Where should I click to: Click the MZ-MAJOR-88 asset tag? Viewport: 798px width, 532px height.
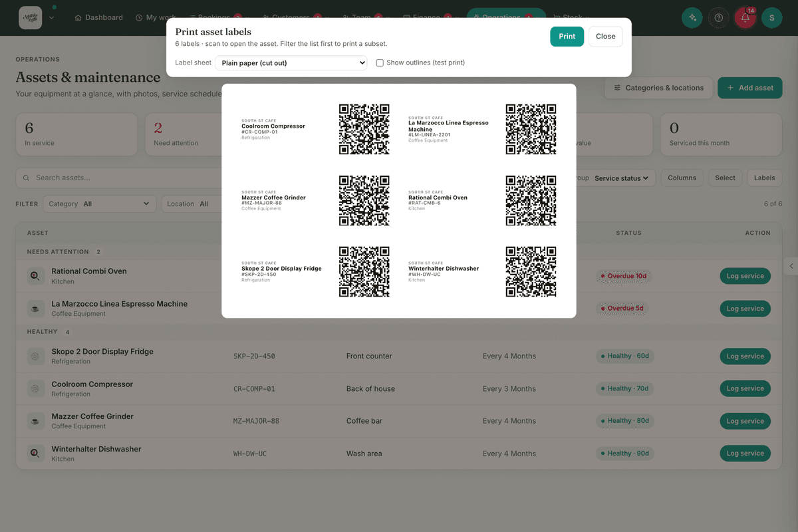[256, 421]
